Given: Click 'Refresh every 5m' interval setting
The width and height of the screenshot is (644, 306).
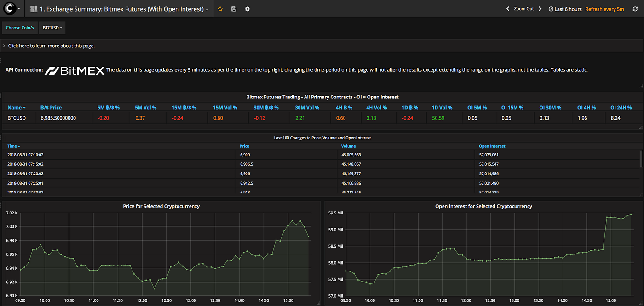Looking at the screenshot, I should [x=604, y=9].
